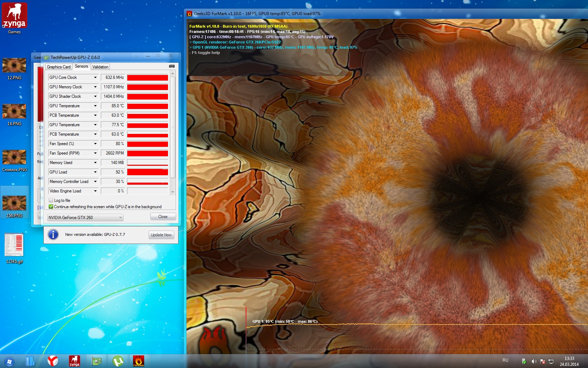The width and height of the screenshot is (588, 368).
Task: Show hidden tray icons arrow
Action: (515, 361)
